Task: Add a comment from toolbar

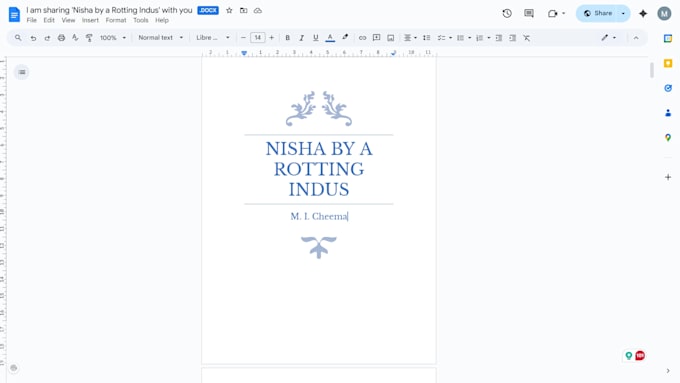Action: [376, 38]
